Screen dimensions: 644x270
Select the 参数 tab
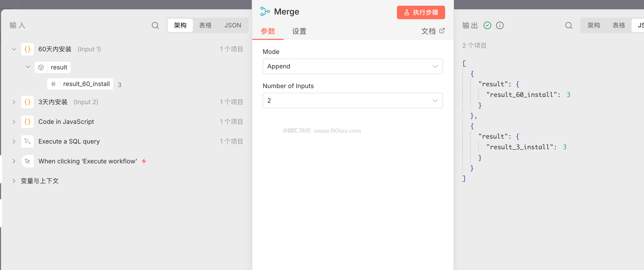[x=268, y=31]
